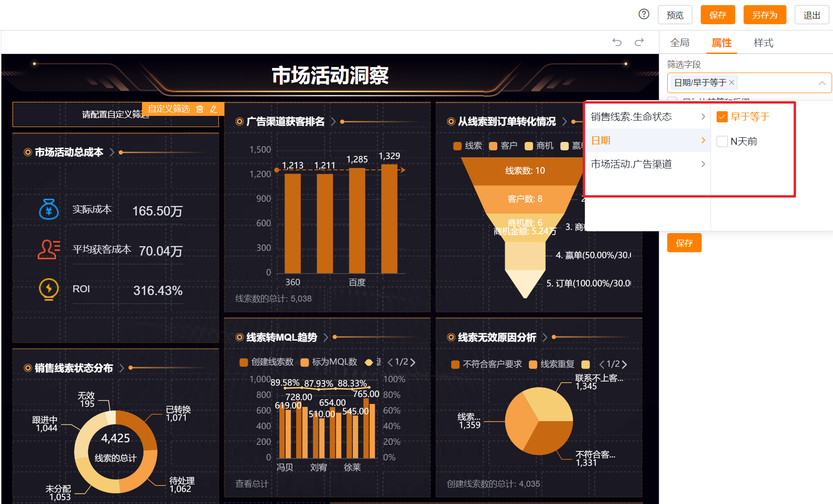Click the 4,425 donut center total
This screenshot has height=504, width=833.
[x=115, y=438]
